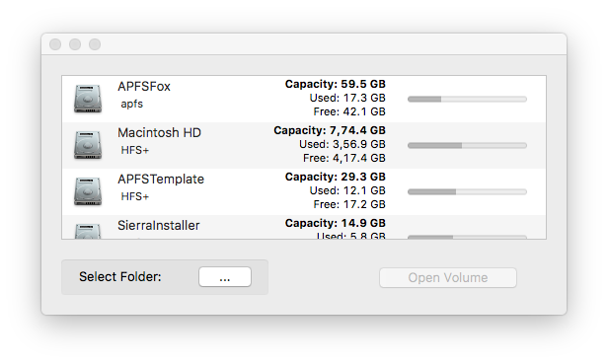Click the Open Volume button

(x=448, y=277)
